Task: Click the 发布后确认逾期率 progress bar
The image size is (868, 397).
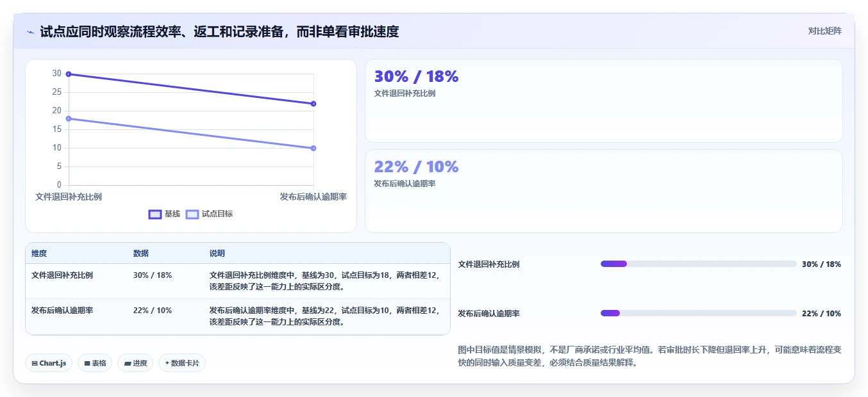Action: pyautogui.click(x=699, y=313)
